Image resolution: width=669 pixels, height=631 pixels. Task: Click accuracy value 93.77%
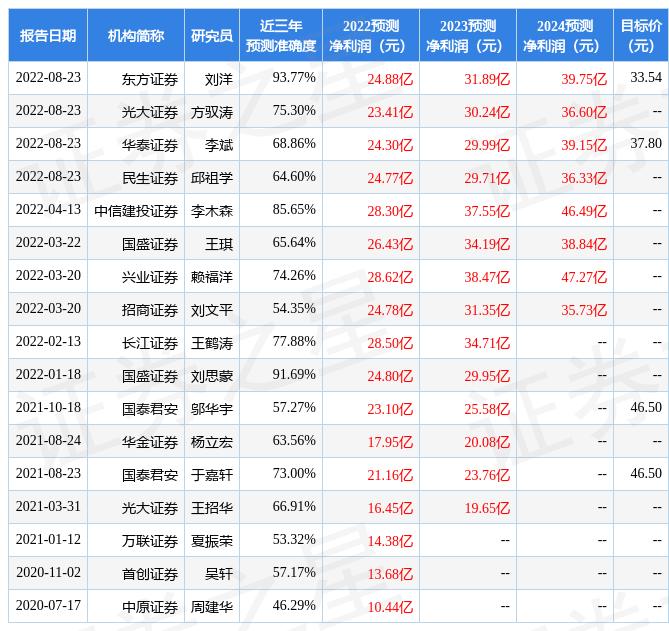coord(294,77)
